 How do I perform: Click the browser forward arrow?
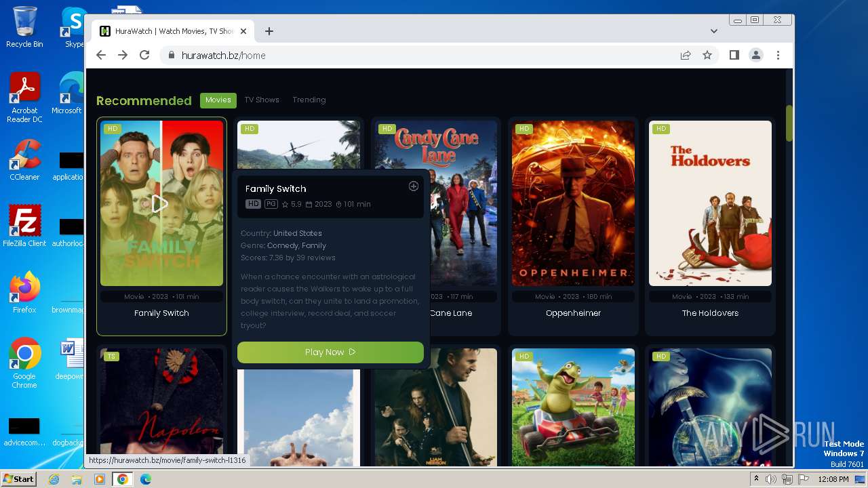coord(123,56)
